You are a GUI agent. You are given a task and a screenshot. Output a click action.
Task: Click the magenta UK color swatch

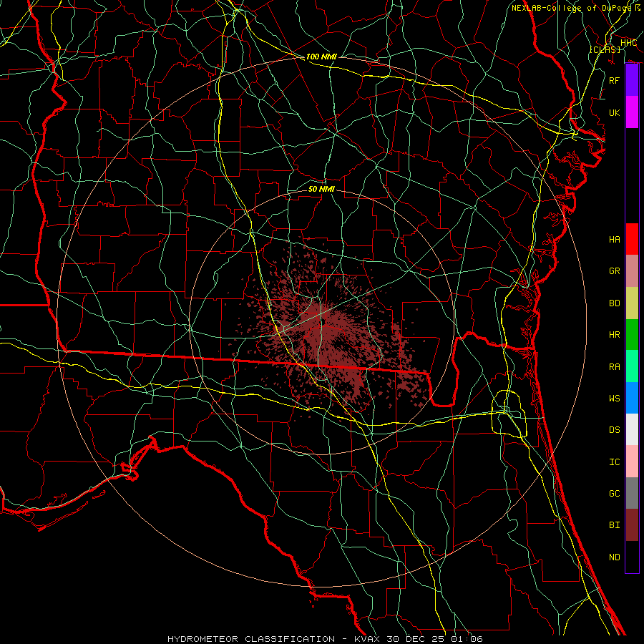tap(632, 112)
